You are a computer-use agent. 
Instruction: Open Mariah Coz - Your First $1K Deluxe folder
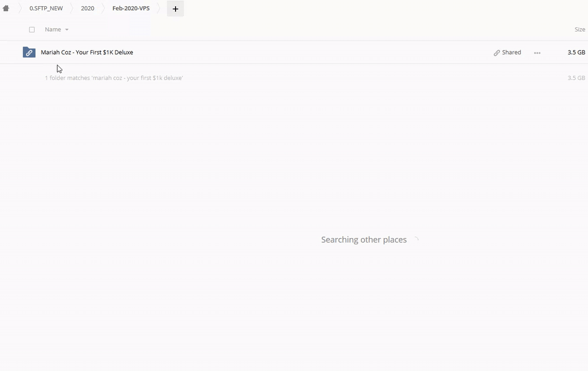pyautogui.click(x=87, y=52)
